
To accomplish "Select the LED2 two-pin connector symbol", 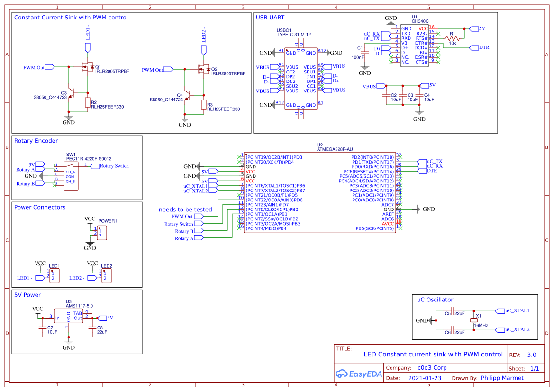I will point(106,276).
